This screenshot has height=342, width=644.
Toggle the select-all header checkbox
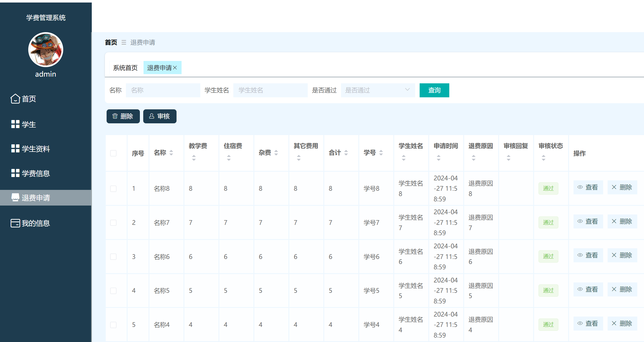[113, 153]
